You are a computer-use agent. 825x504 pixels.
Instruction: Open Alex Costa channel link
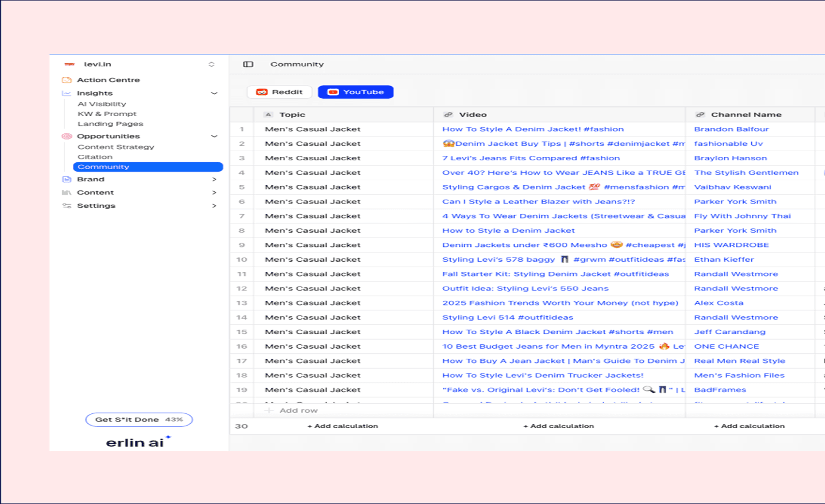(719, 303)
